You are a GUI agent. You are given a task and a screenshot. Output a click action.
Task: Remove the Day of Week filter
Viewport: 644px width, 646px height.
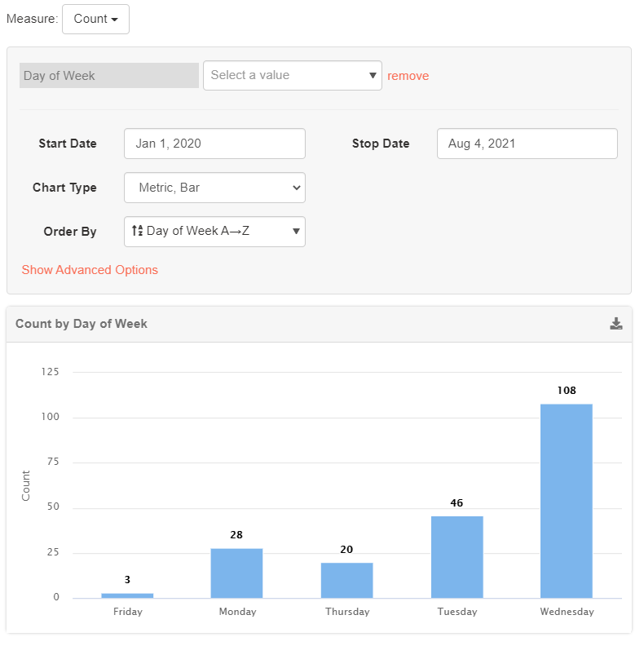408,76
